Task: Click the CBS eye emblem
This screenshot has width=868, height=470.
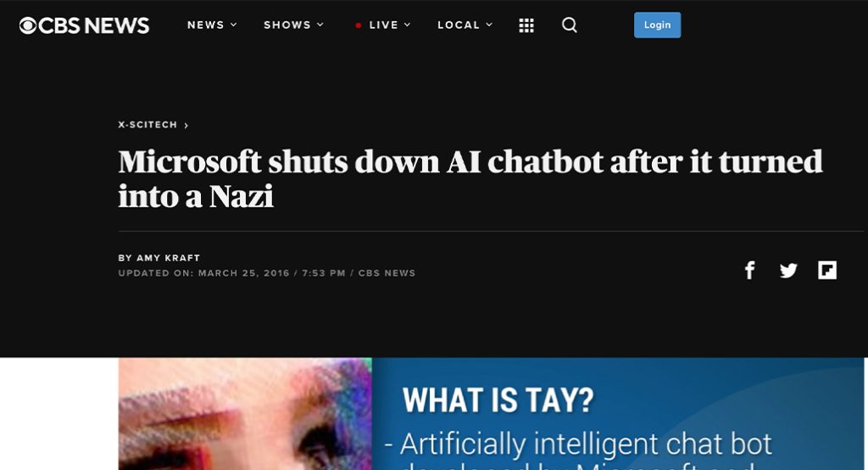Action: pos(28,25)
